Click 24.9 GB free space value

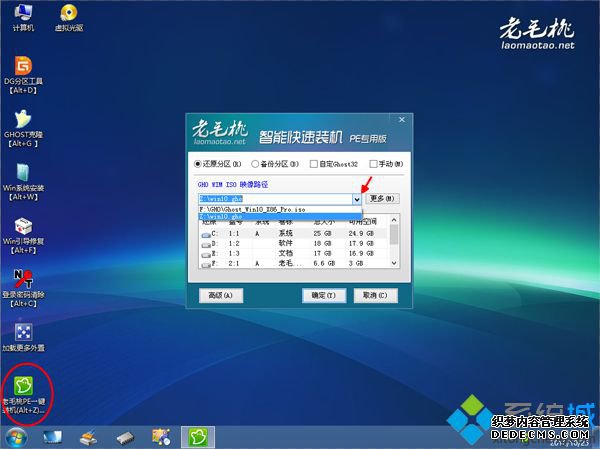tap(361, 233)
